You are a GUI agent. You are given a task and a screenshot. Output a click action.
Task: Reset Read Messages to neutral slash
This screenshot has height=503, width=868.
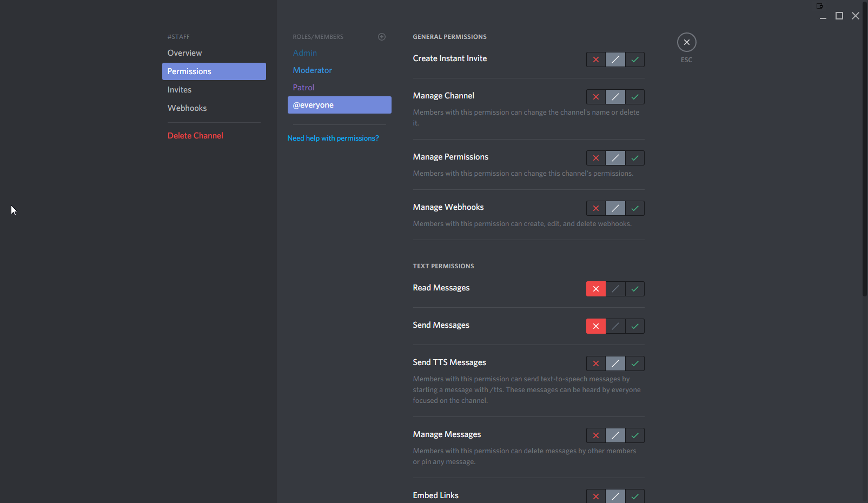(615, 289)
